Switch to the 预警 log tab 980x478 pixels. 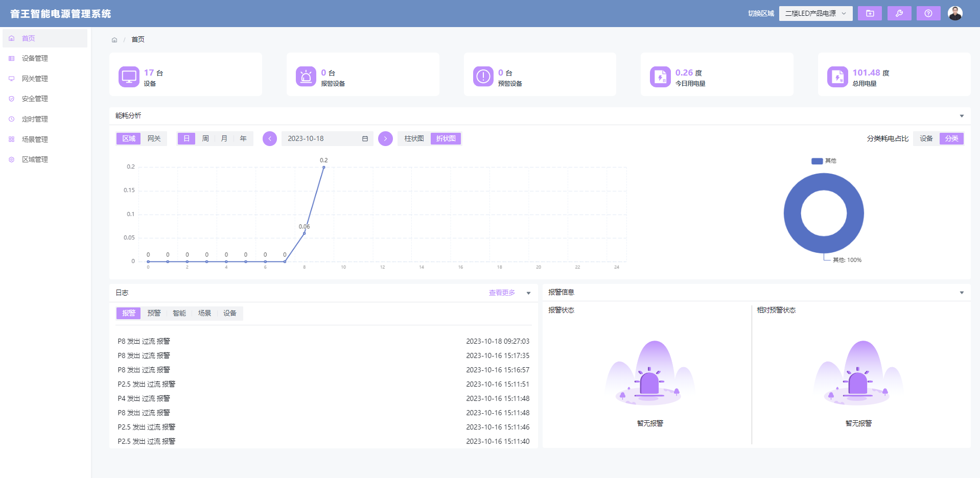pos(154,314)
